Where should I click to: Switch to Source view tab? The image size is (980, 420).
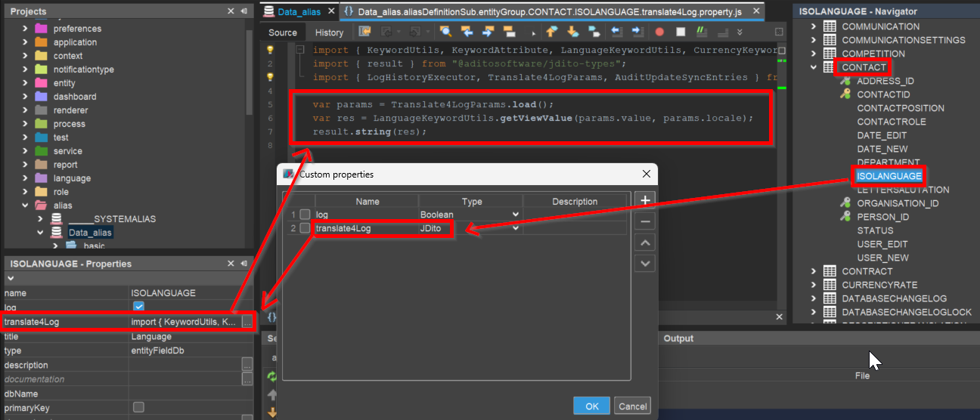283,32
